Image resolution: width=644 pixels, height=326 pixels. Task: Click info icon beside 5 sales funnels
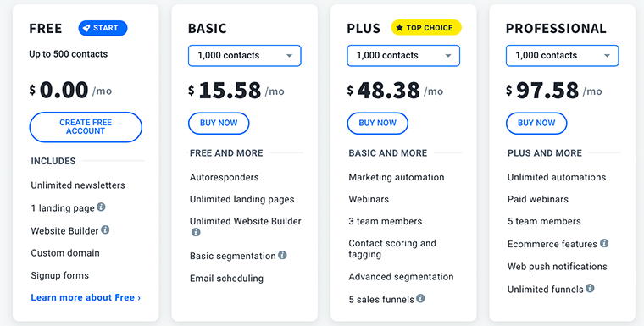[x=420, y=298]
